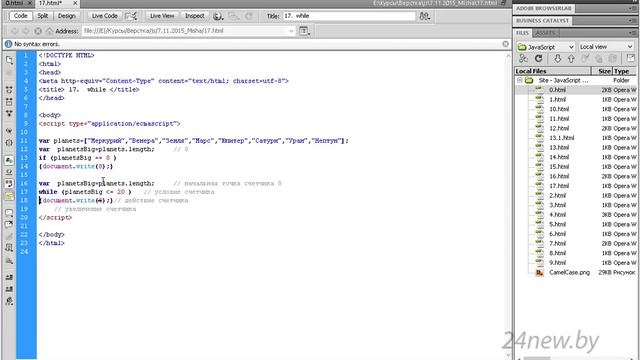Screen dimensions: 640x360
Task: Click Expand All coding toolbar icon
Action: click(x=9, y=113)
